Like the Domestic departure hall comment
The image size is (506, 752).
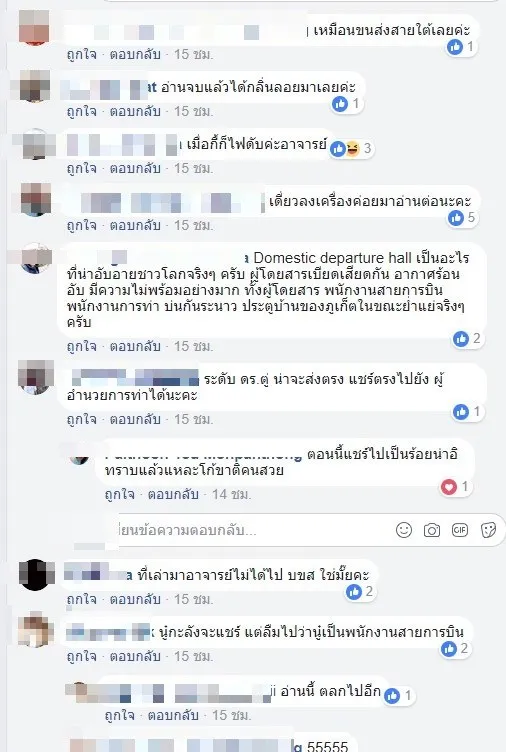click(82, 346)
